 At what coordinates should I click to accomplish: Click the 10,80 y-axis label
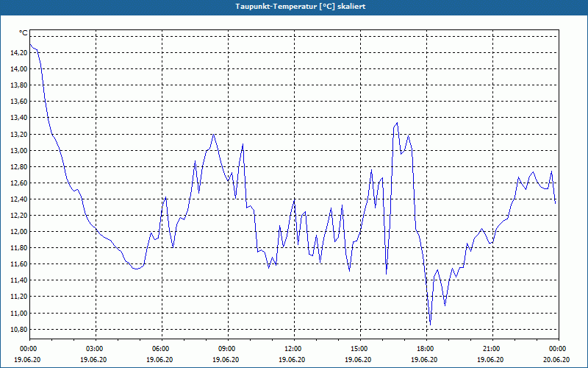[19, 329]
